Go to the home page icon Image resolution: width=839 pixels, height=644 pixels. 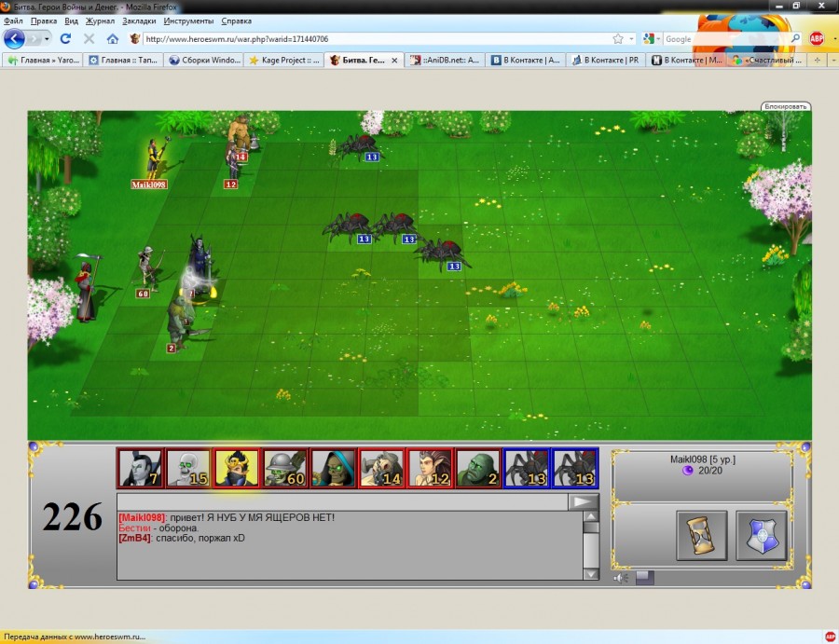113,38
